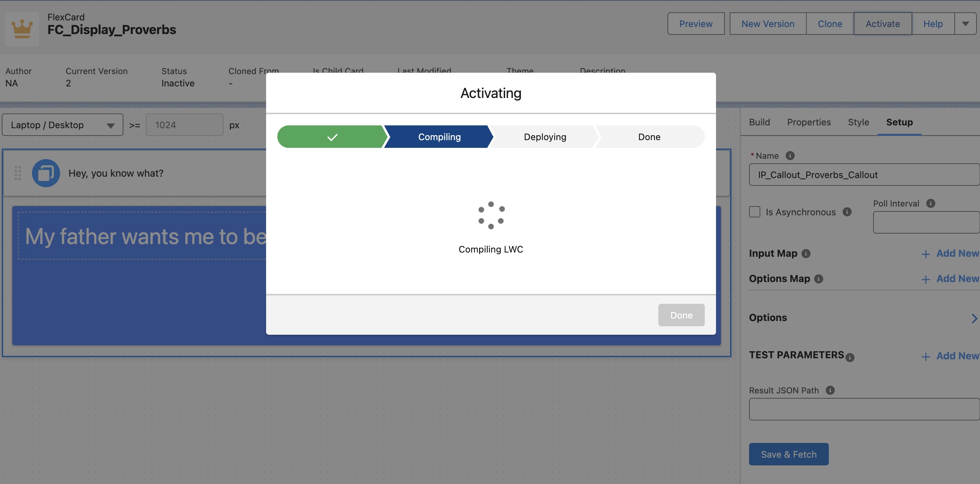Click the Preview button
This screenshot has height=484, width=980.
point(696,24)
